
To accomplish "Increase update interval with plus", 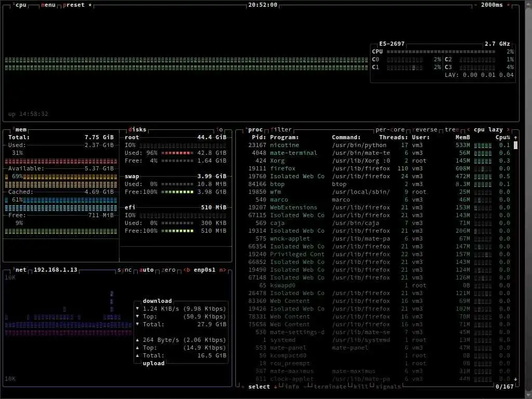I will click(508, 5).
